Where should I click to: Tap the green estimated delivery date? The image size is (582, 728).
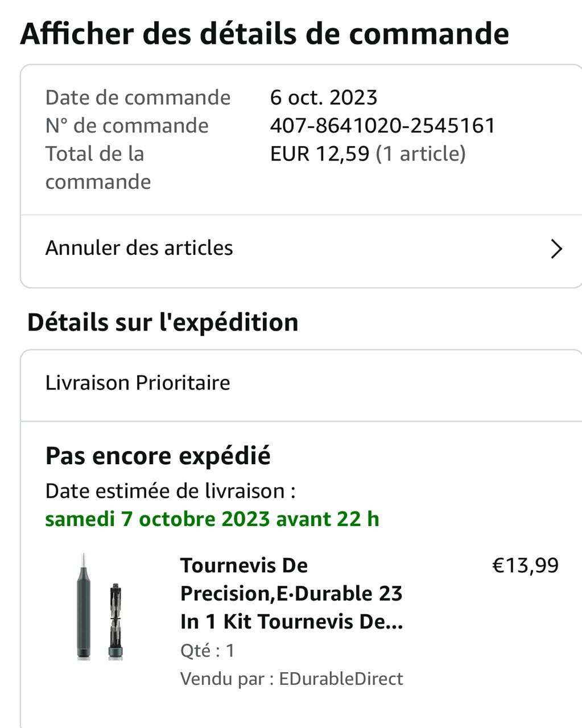(x=212, y=519)
